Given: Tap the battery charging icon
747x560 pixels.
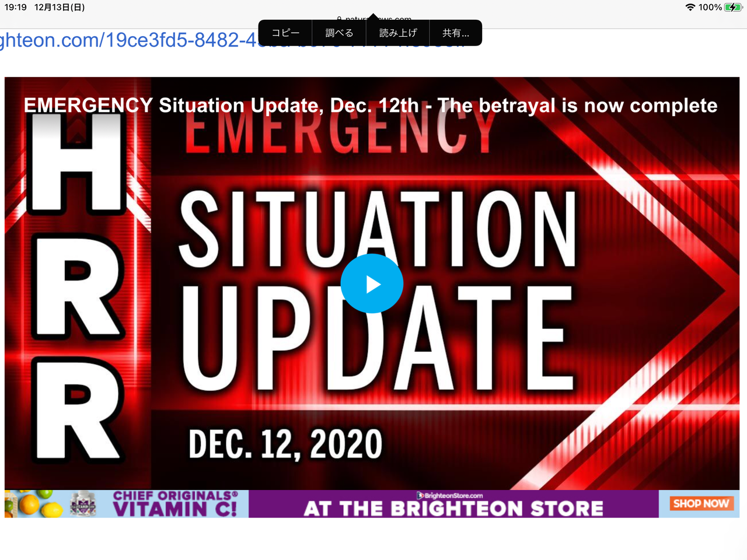Looking at the screenshot, I should [733, 8].
